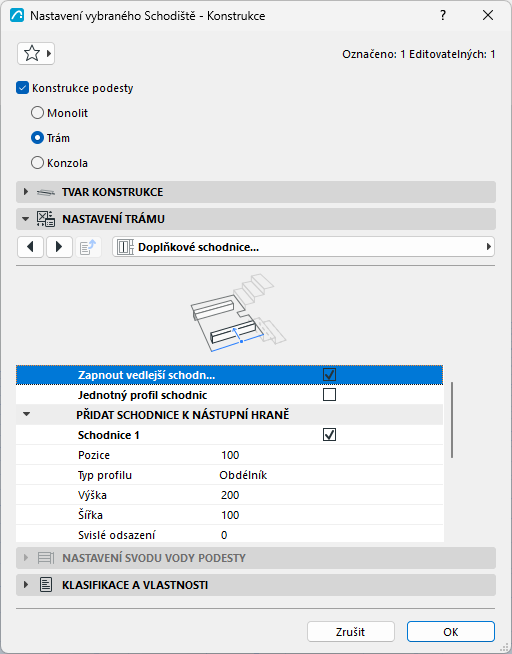Click the Šířka parameter label
The width and height of the screenshot is (512, 654).
(90, 515)
